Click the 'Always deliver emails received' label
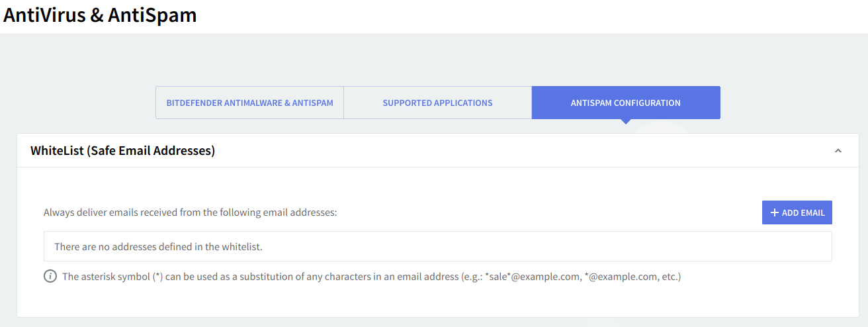Screen dimensions: 868x327 [190, 212]
